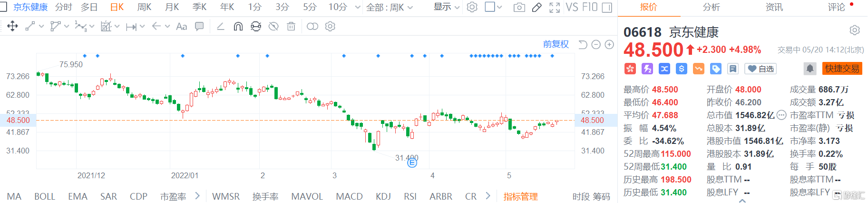
Task: Switch to 周K weekly candlestick view
Action: pos(144,7)
